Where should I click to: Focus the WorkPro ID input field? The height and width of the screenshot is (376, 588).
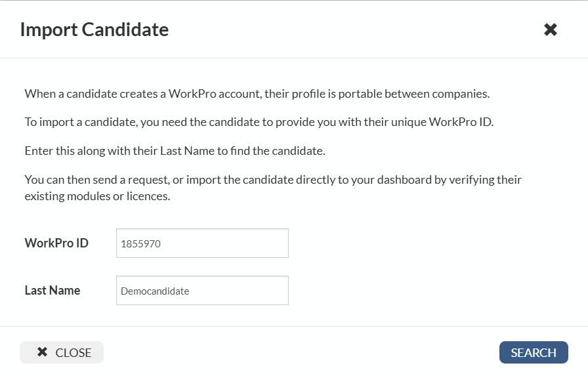click(202, 243)
